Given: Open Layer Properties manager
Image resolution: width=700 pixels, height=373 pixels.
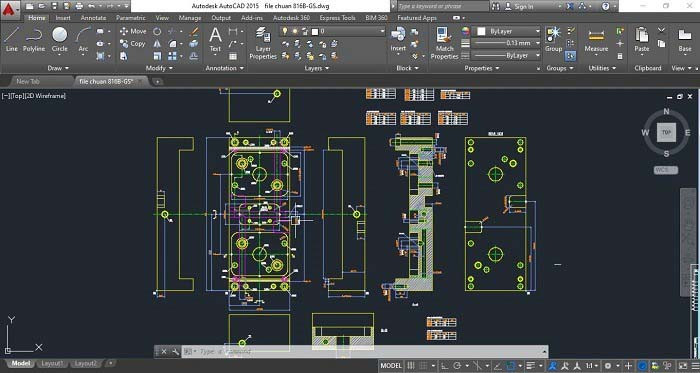Looking at the screenshot, I should click(263, 43).
